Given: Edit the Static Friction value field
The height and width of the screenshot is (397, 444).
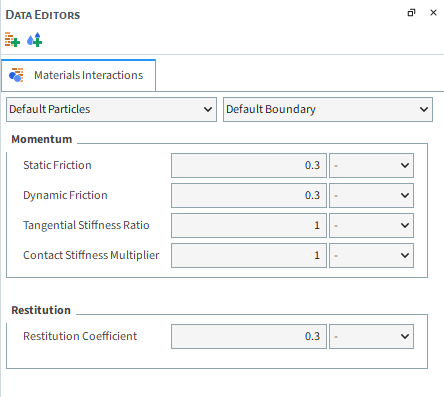Looking at the screenshot, I should (x=249, y=165).
